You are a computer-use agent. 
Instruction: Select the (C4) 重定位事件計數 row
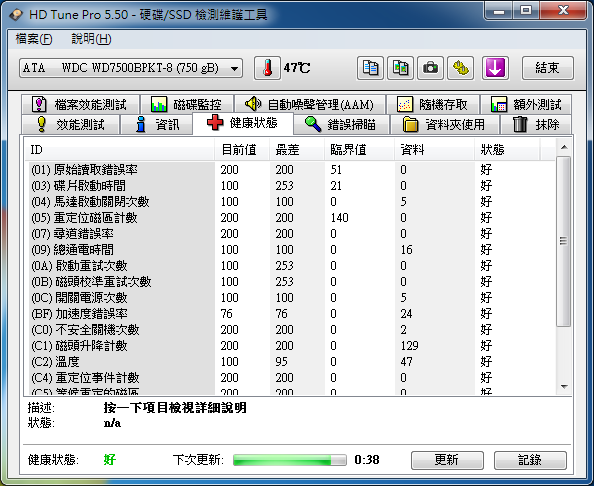[292, 378]
